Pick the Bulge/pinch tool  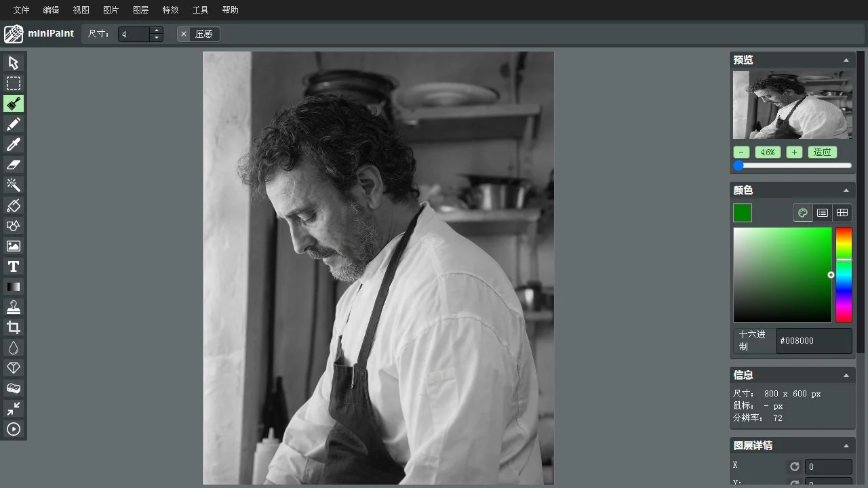[14, 409]
